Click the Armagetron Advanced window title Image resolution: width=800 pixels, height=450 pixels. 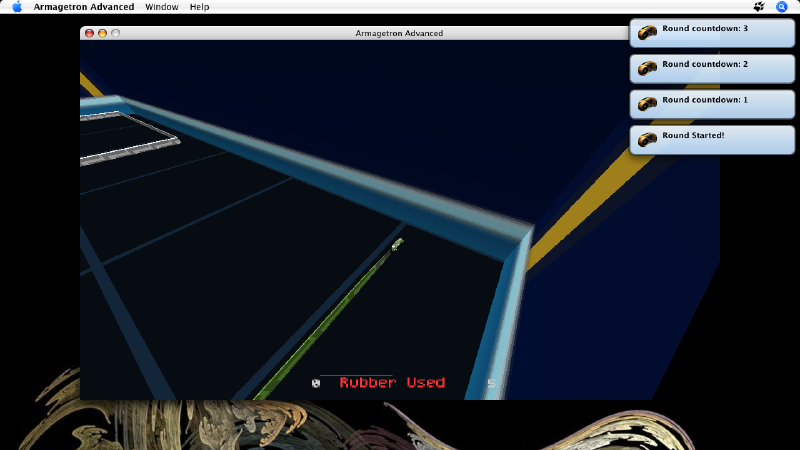coord(399,33)
